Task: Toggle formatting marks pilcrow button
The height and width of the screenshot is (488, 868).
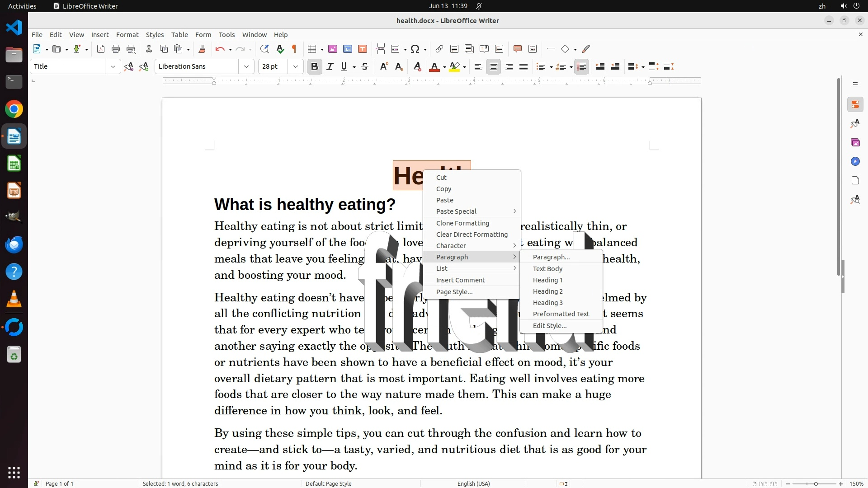Action: pos(294,49)
